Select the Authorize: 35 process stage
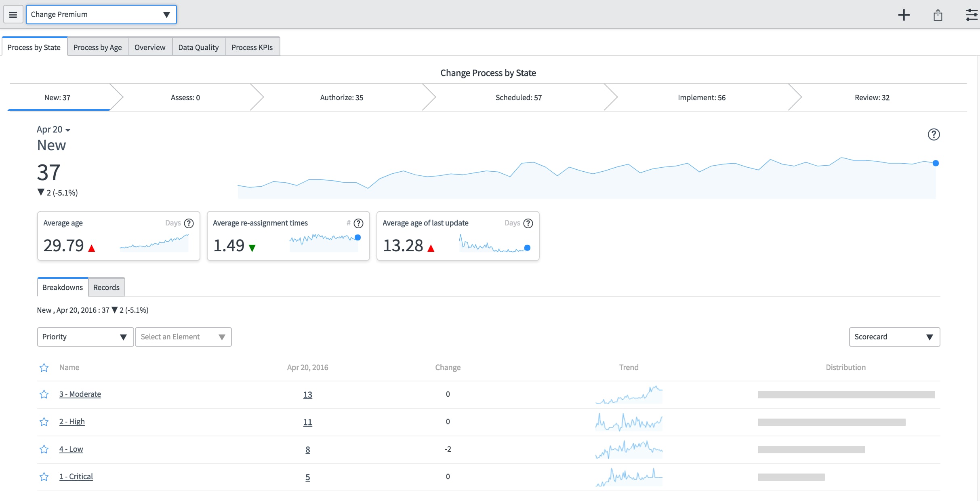The image size is (980, 501). (342, 98)
